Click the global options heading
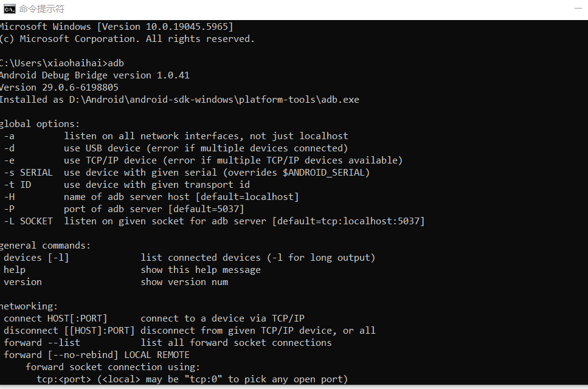 coord(40,123)
